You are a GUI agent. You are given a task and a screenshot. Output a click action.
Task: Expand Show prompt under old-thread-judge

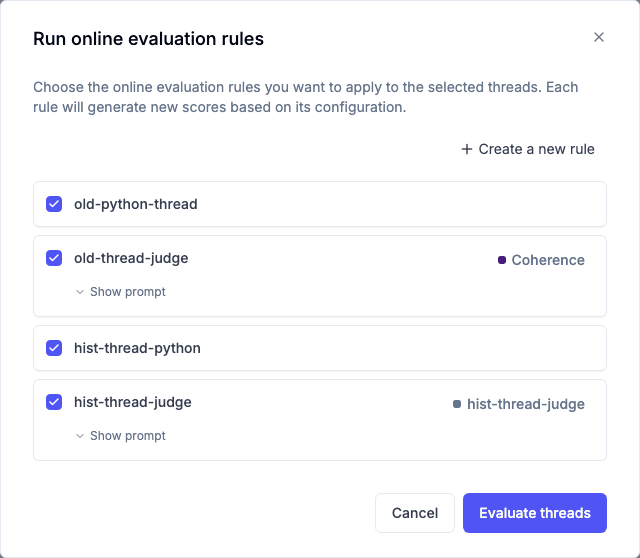(x=121, y=292)
